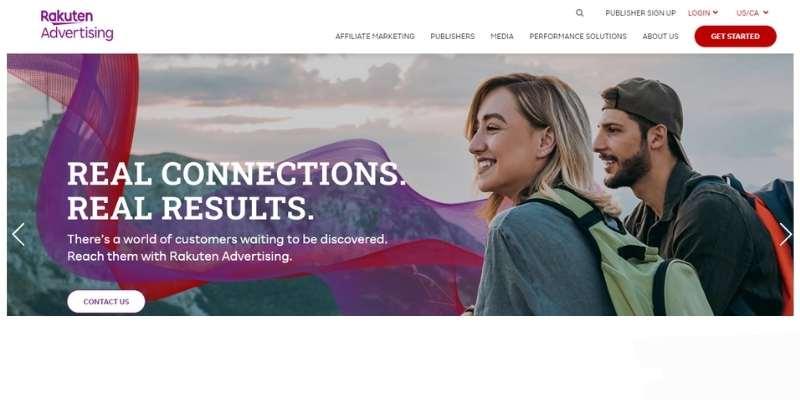Open Performance Solutions menu
The height and width of the screenshot is (400, 800).
pos(578,36)
